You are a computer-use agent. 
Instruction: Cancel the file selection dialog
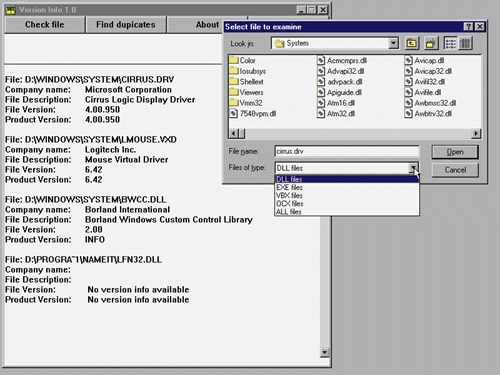coord(455,170)
